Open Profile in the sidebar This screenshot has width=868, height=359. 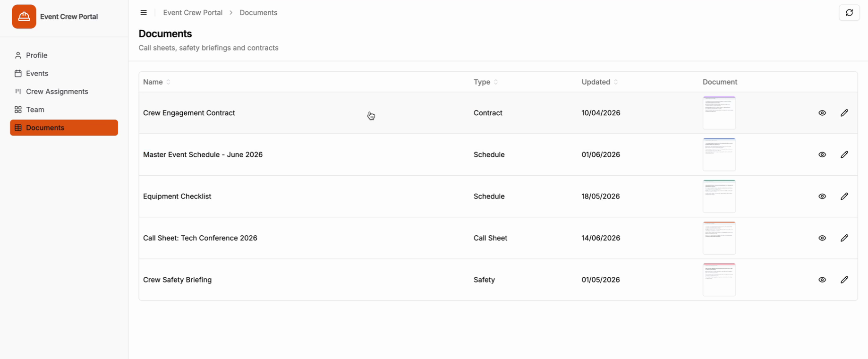pos(64,55)
